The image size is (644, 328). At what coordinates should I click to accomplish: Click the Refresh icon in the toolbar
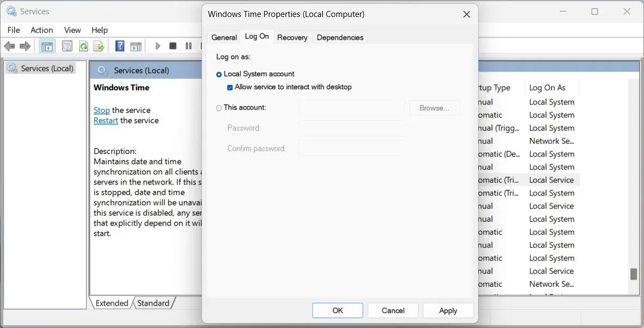(83, 45)
